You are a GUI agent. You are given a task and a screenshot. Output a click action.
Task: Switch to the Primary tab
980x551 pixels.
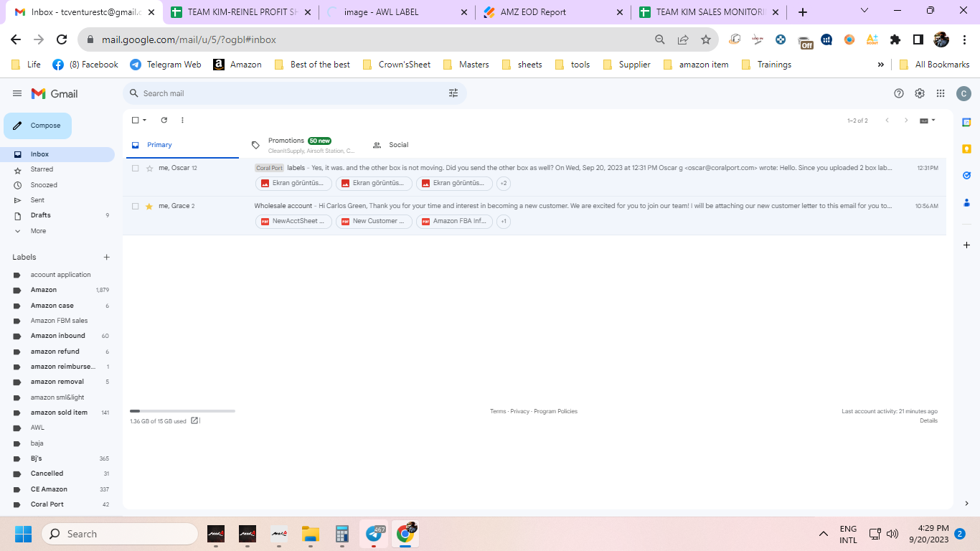(x=182, y=145)
